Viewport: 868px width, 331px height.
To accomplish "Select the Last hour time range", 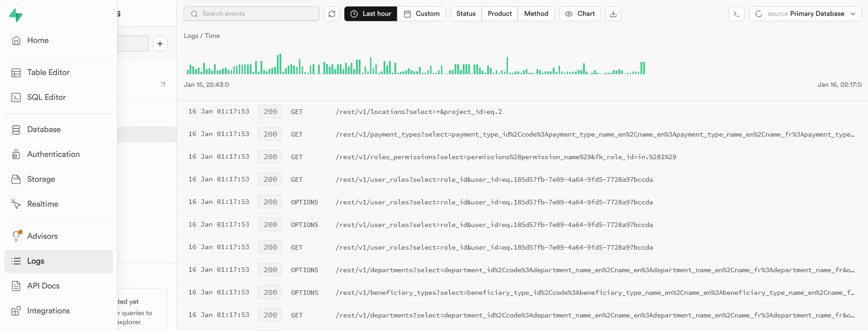I will click(370, 14).
